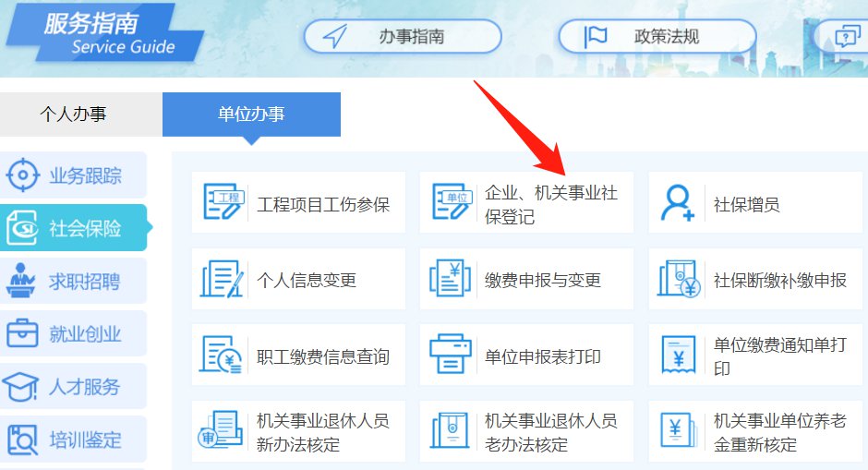The image size is (868, 470).
Task: Select the 社保增员 person-plus icon
Action: point(678,203)
